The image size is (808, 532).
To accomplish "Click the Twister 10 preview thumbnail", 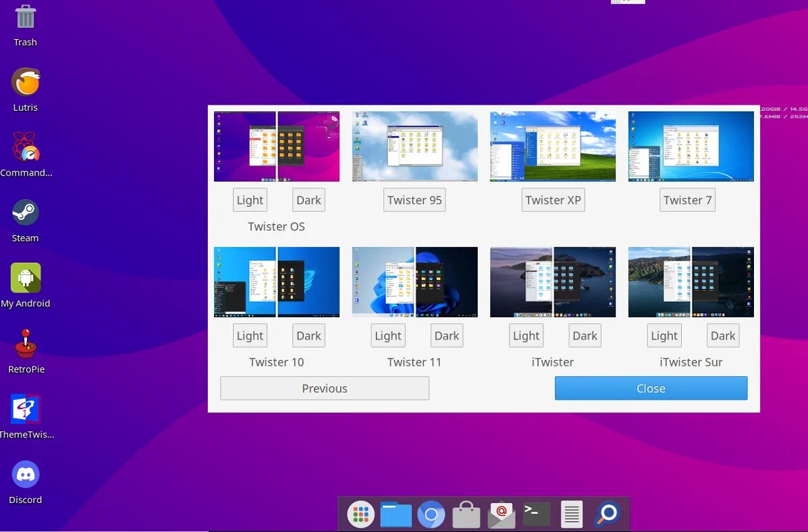I will [x=277, y=282].
